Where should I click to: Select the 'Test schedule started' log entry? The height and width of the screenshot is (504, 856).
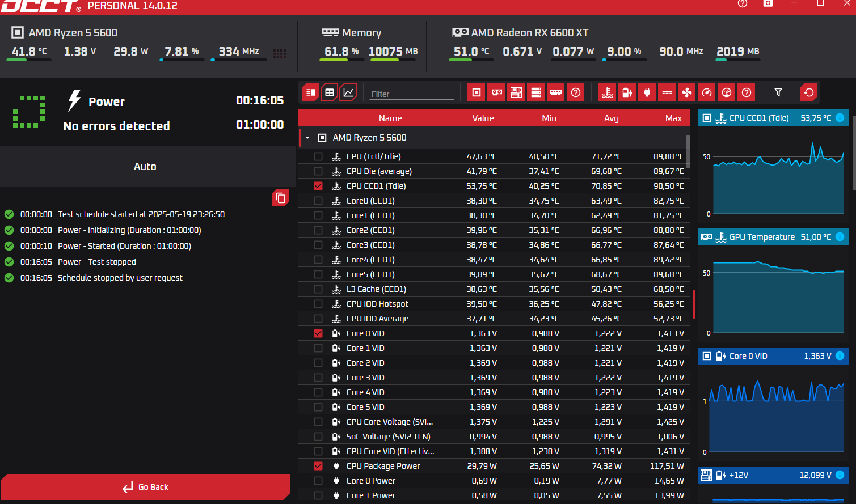click(141, 214)
